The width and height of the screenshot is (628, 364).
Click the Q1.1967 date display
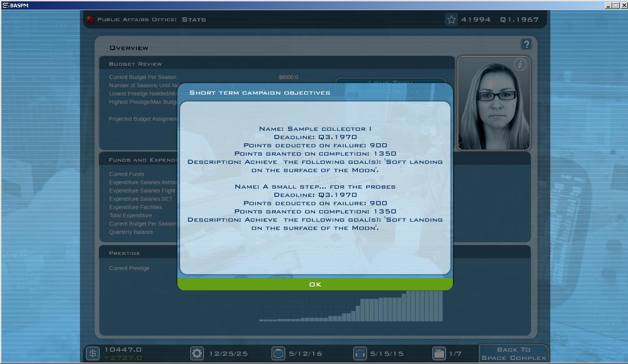[519, 20]
